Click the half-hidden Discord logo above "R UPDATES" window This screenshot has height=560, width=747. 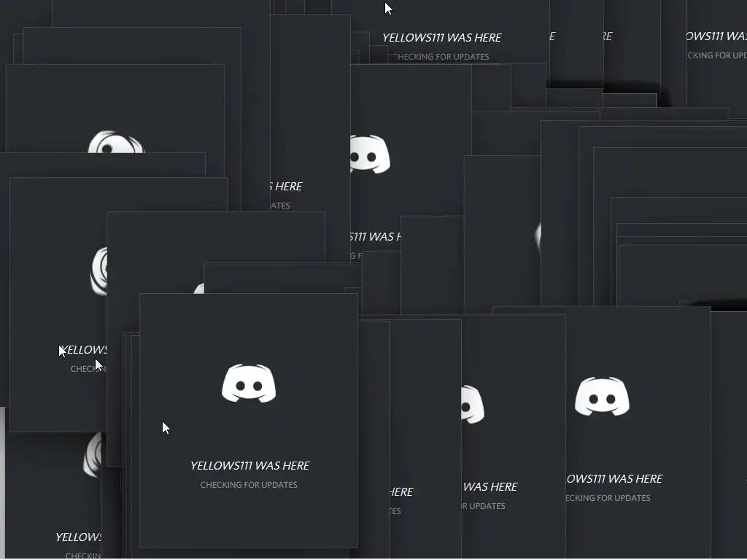pos(473,404)
